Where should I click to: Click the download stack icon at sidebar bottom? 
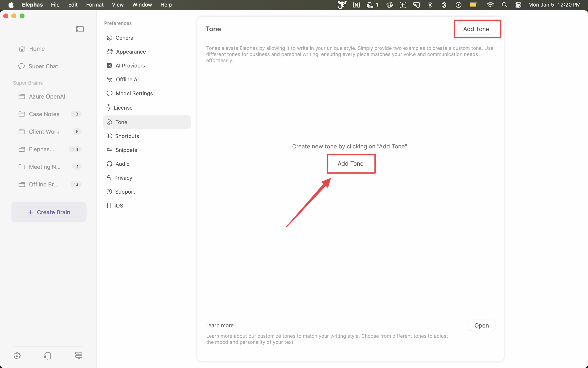tap(79, 356)
